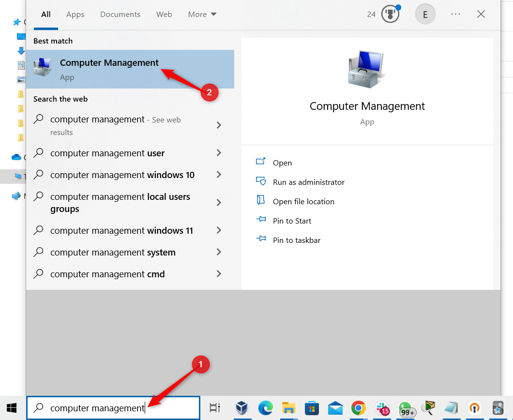513x420 pixels.
Task: Launch VirtualBox from the taskbar
Action: pyautogui.click(x=242, y=408)
